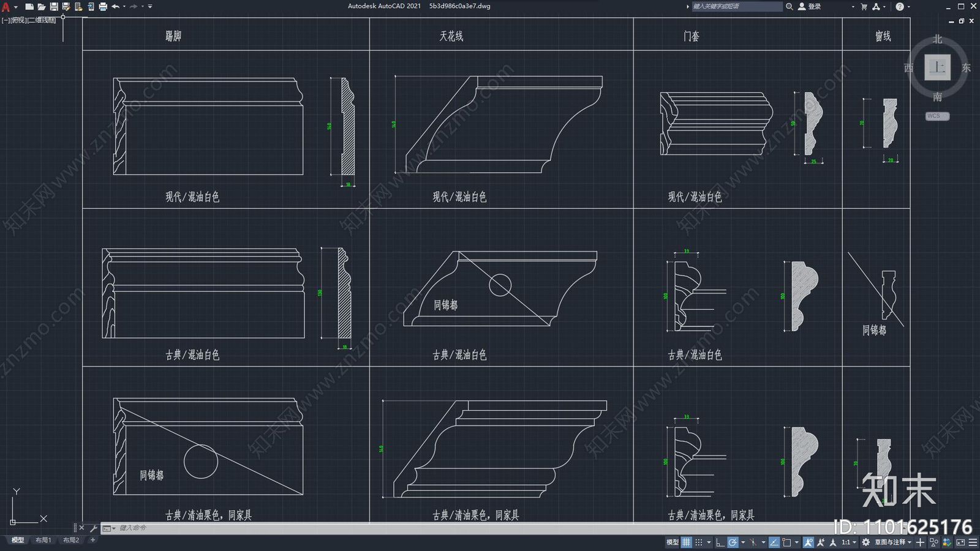980x551 pixels.
Task: Open status bar customization menu icon
Action: pyautogui.click(x=973, y=542)
